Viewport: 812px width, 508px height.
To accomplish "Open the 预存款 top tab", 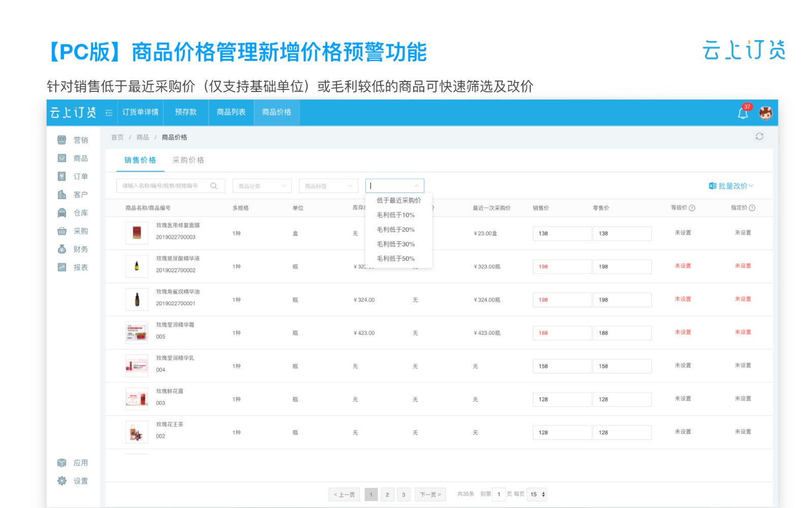I will 186,112.
